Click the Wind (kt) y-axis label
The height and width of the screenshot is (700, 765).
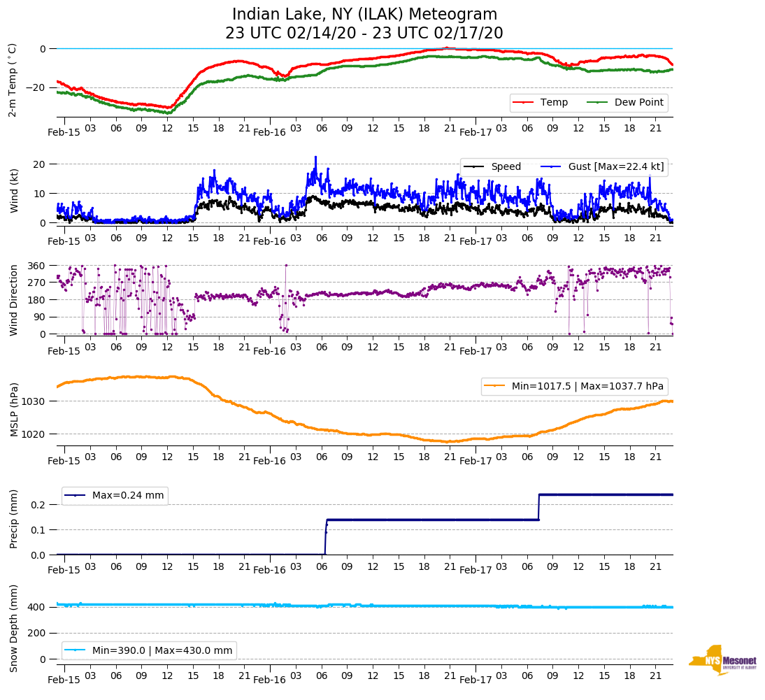pos(13,189)
